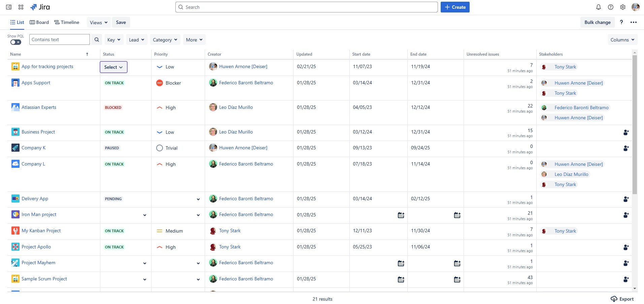Image resolution: width=644 pixels, height=304 pixels.
Task: Open start date calendar for Iron Man project
Action: pos(400,215)
